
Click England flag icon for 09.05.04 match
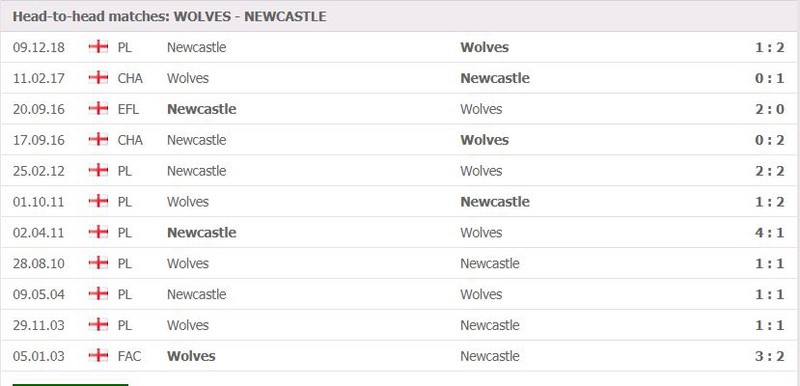click(98, 294)
